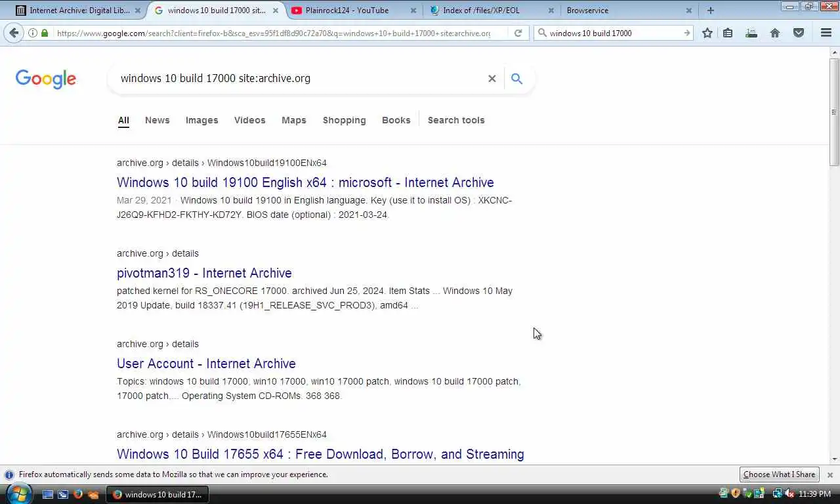840x504 pixels.
Task: Go back using the Firefox back arrow
Action: pyautogui.click(x=14, y=33)
